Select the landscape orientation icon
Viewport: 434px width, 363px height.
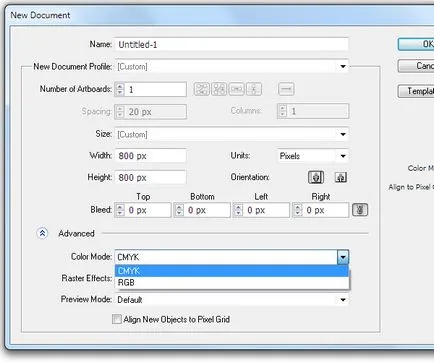click(x=340, y=177)
